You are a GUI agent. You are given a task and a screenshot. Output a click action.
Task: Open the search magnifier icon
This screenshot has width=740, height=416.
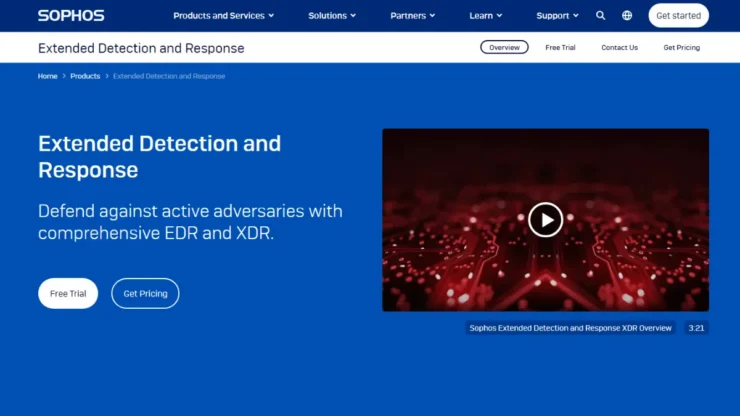[x=600, y=16]
